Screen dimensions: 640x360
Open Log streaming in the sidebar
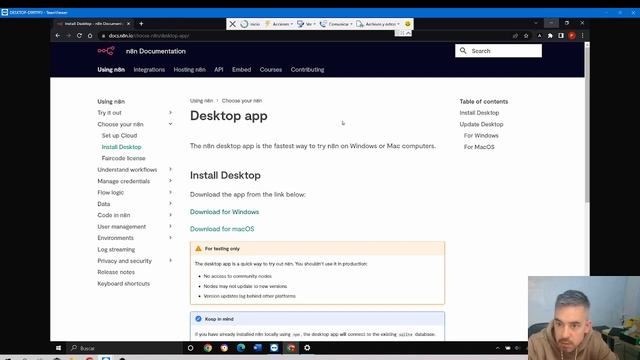tap(116, 249)
